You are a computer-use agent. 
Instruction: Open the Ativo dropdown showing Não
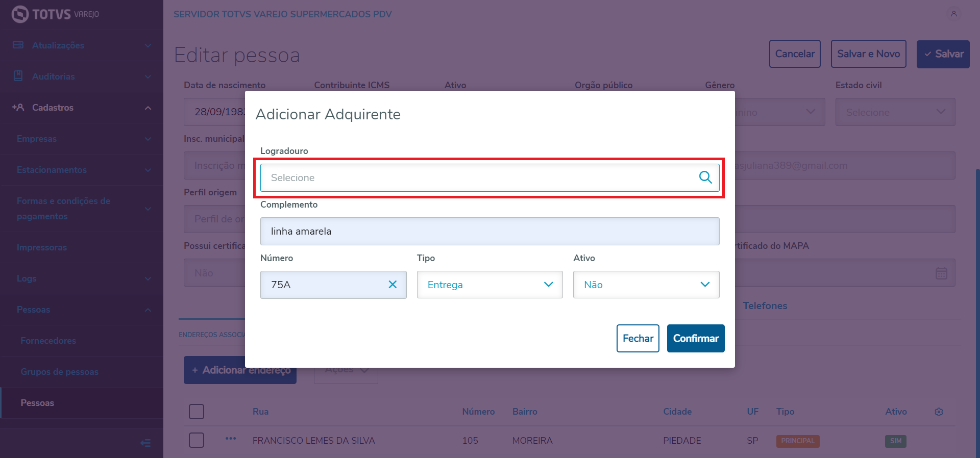point(646,285)
